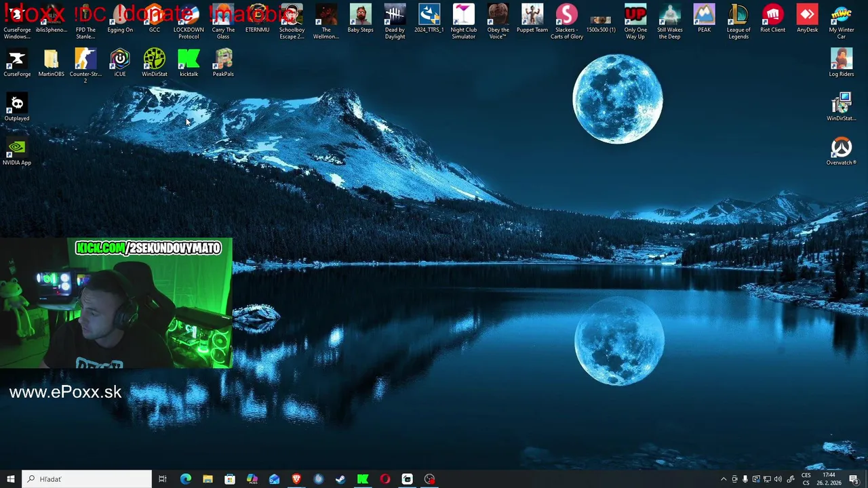This screenshot has width=868, height=488.
Task: Launch the Overwatch desktop shortcut
Action: tap(842, 150)
